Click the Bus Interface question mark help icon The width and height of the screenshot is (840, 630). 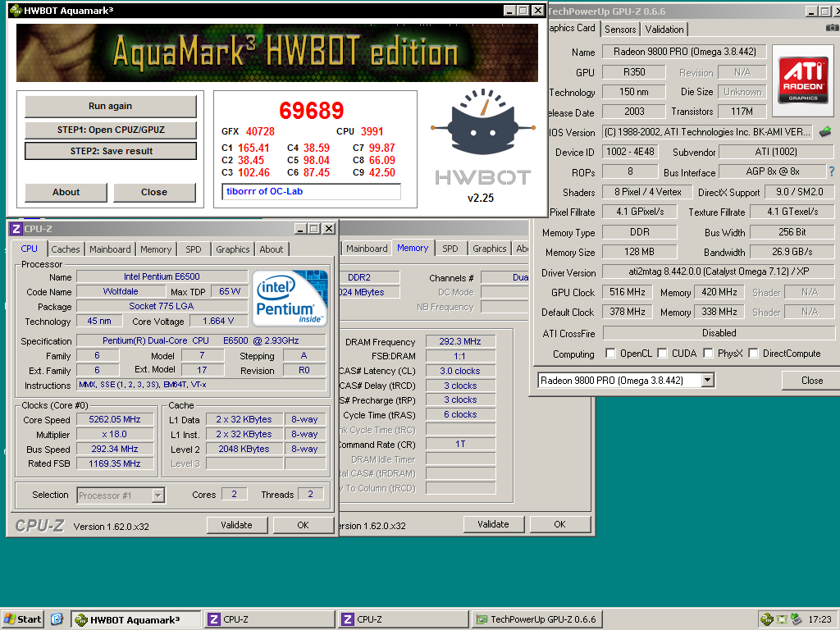(x=832, y=171)
